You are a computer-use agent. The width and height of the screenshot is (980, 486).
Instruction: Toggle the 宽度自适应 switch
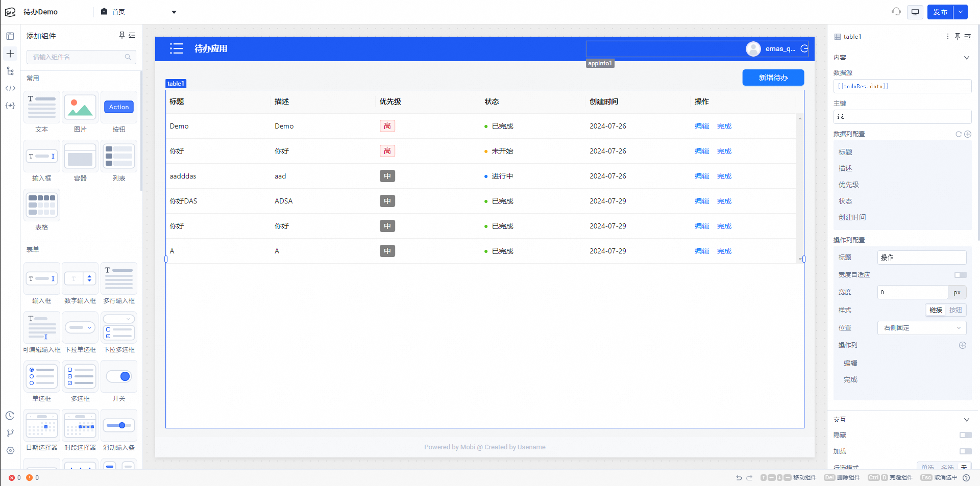point(961,275)
